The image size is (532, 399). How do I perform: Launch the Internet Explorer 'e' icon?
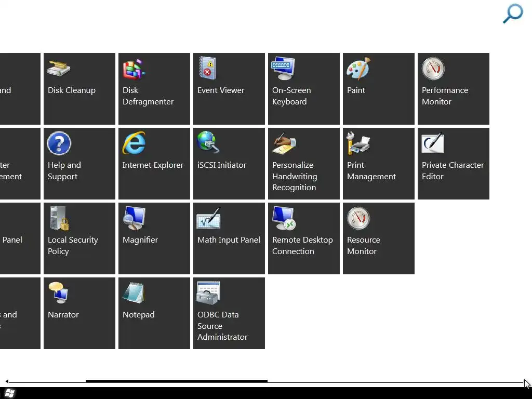[134, 143]
